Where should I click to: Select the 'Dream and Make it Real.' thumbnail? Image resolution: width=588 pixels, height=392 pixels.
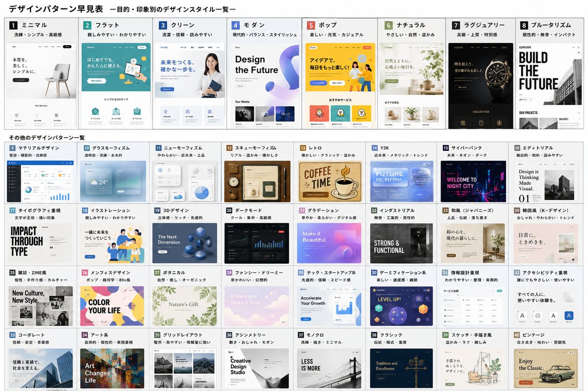pos(257,306)
